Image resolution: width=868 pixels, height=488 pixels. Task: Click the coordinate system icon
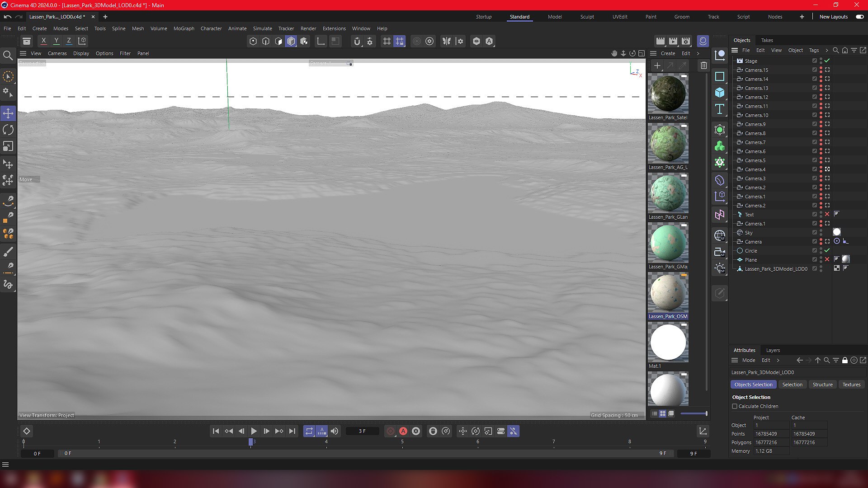82,41
